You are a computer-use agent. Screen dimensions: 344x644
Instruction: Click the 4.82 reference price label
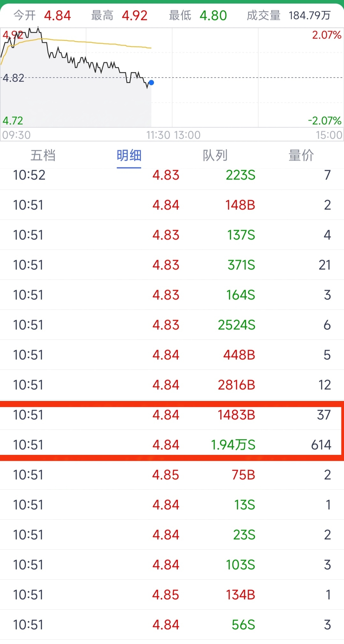pyautogui.click(x=13, y=78)
